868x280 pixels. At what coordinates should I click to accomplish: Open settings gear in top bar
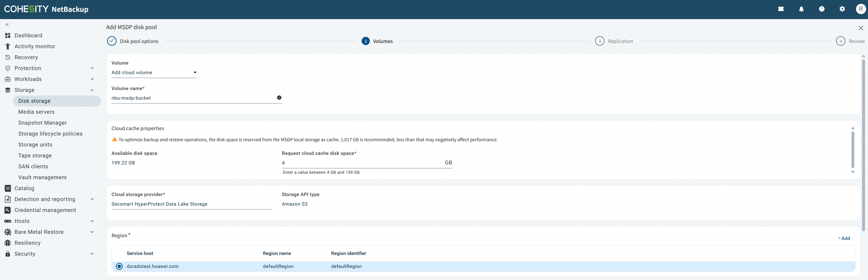coord(842,9)
